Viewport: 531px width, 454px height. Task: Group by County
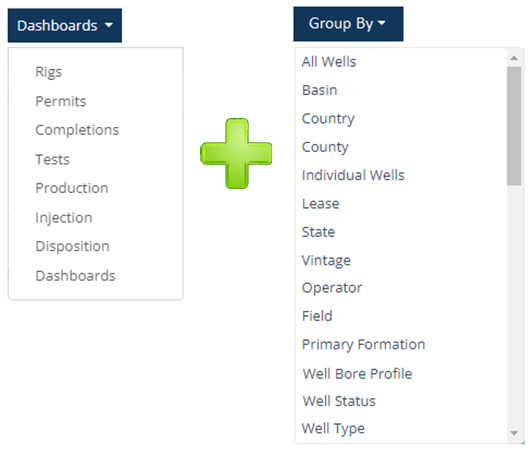pos(325,147)
